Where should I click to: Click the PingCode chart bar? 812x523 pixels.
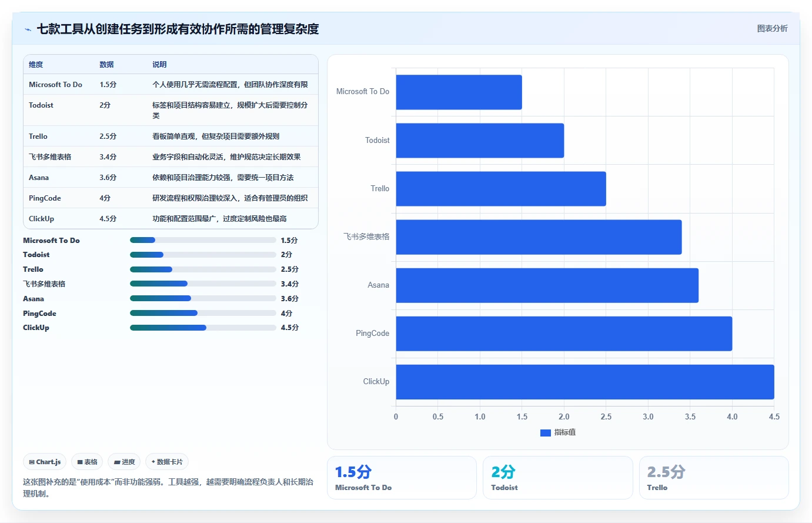[564, 334]
